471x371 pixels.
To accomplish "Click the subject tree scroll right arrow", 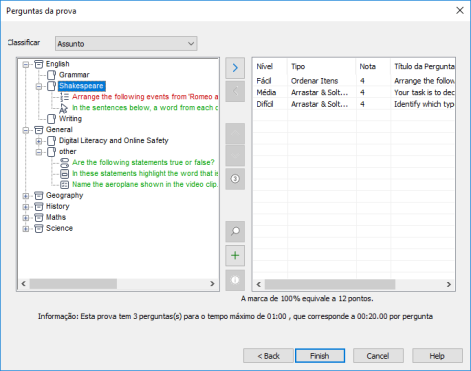I will (x=212, y=284).
